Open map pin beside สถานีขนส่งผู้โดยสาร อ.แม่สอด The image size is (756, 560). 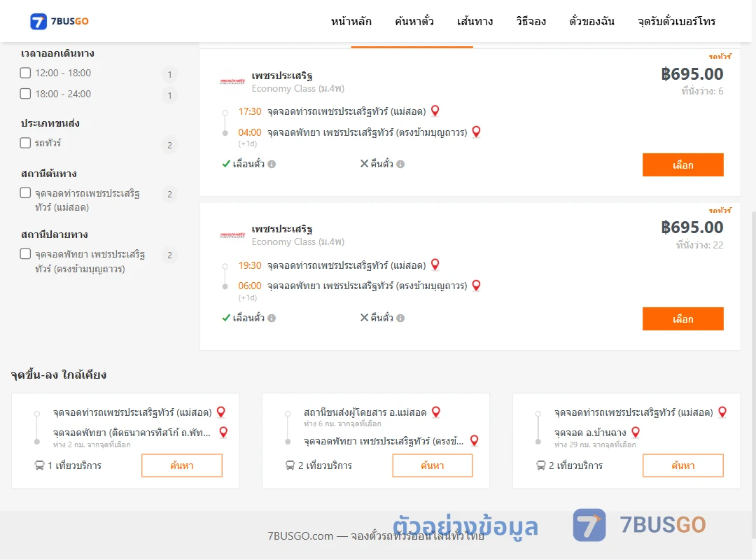coord(436,412)
